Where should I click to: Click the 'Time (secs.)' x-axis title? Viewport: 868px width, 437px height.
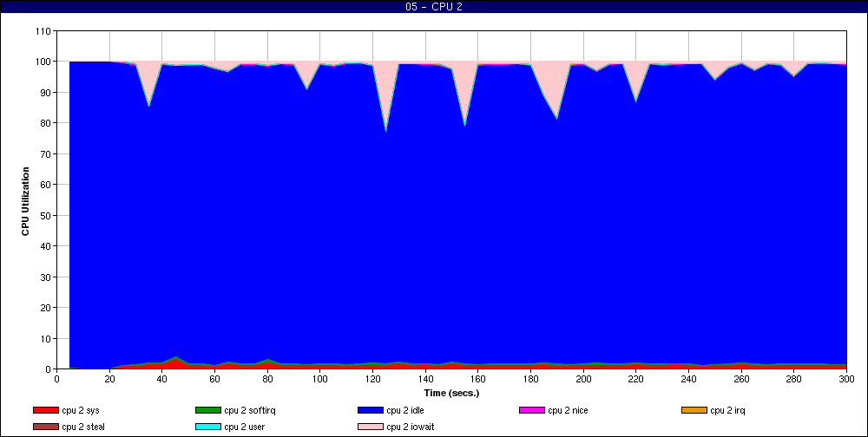451,394
